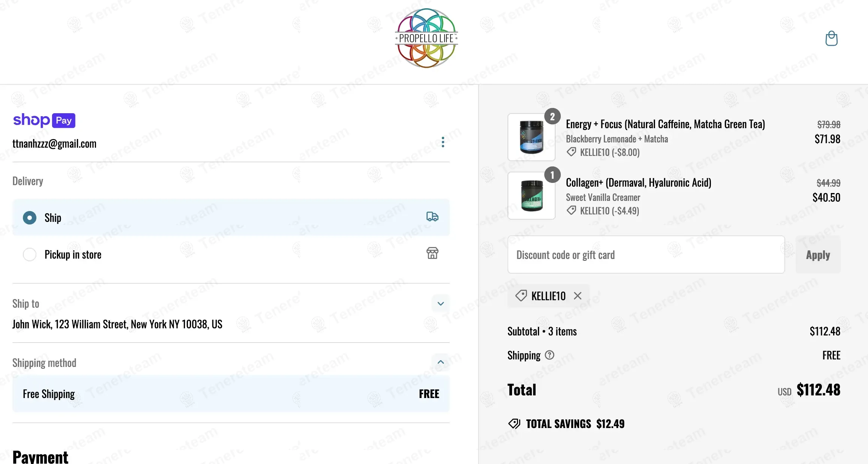Focus the discount code or gift card field
Image resolution: width=868 pixels, height=464 pixels.
646,255
